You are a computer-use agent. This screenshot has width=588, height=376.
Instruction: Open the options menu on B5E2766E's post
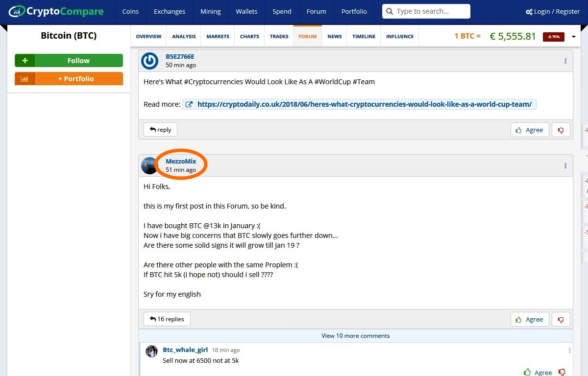point(565,61)
